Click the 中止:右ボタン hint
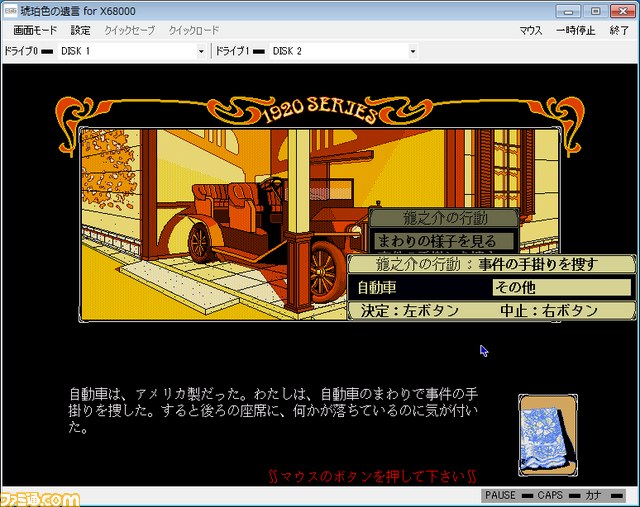The image size is (640, 507). click(x=549, y=311)
